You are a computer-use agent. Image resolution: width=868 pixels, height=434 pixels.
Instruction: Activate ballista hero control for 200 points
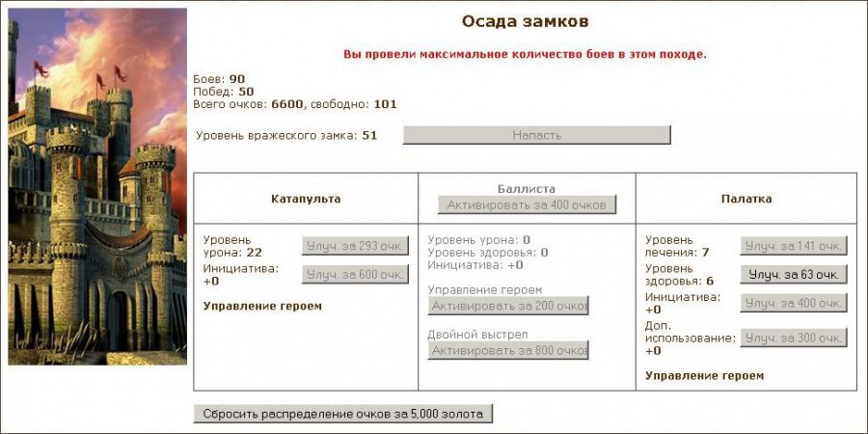click(x=507, y=306)
